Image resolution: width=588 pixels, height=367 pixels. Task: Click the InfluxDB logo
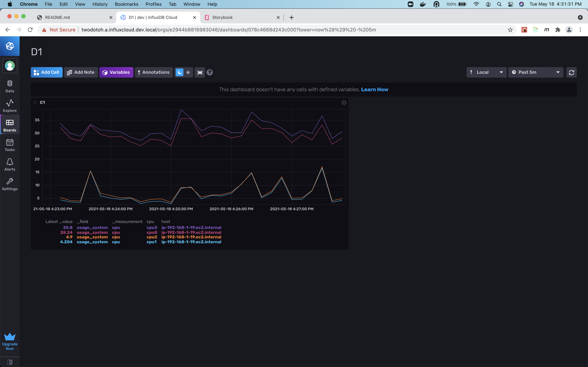10,46
